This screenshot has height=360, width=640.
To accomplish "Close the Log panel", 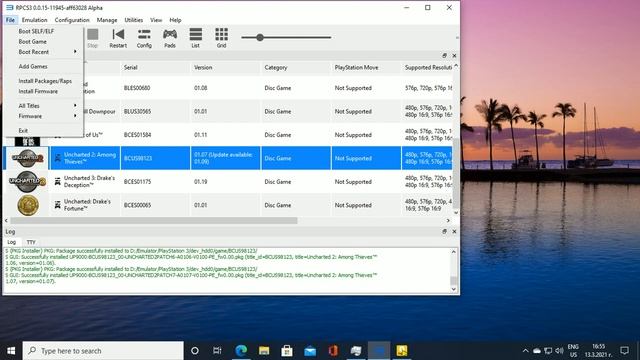I will pos(454,231).
